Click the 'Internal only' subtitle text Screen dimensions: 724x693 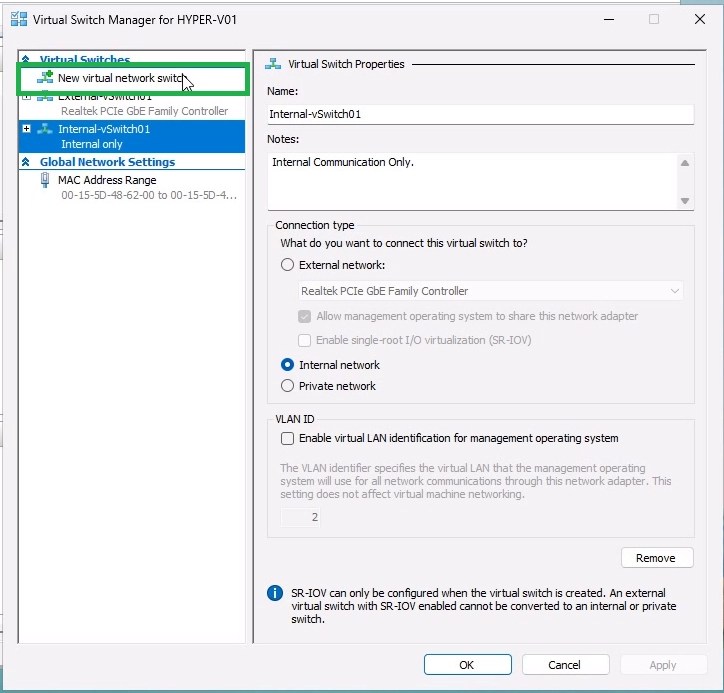(x=91, y=144)
